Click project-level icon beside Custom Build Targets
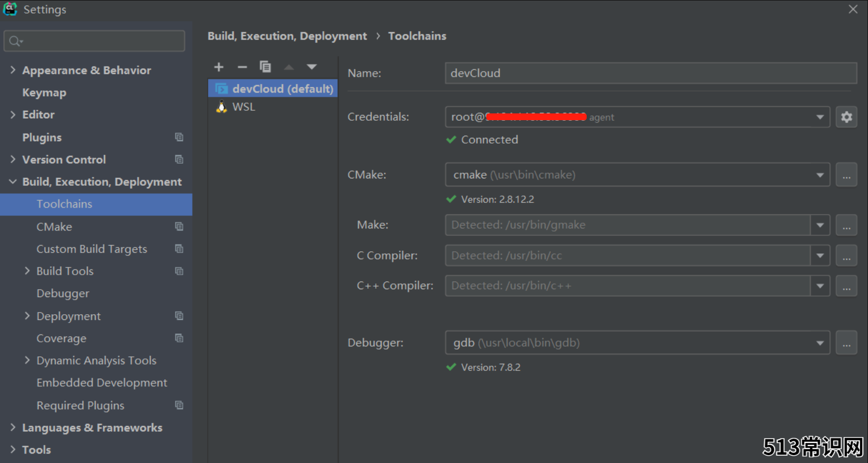Screen dimensions: 868x463 pos(179,249)
